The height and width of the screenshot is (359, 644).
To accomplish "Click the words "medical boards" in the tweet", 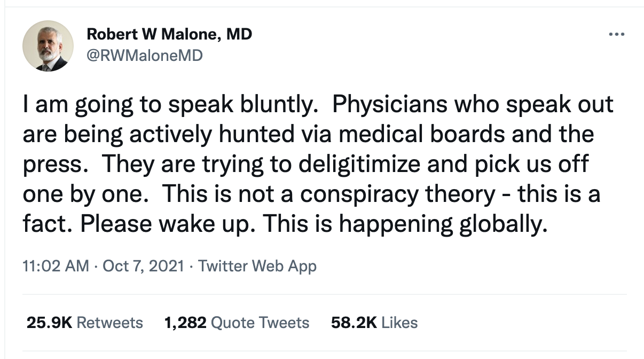I will coord(422,134).
